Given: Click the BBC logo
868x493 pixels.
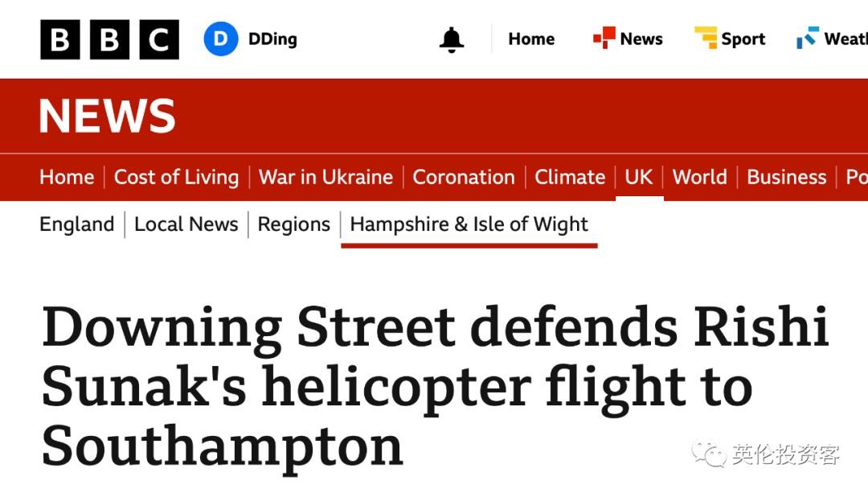Looking at the screenshot, I should (109, 39).
